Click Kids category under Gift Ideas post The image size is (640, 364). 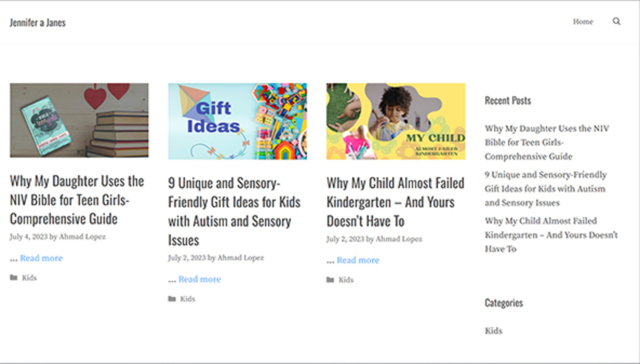[187, 299]
